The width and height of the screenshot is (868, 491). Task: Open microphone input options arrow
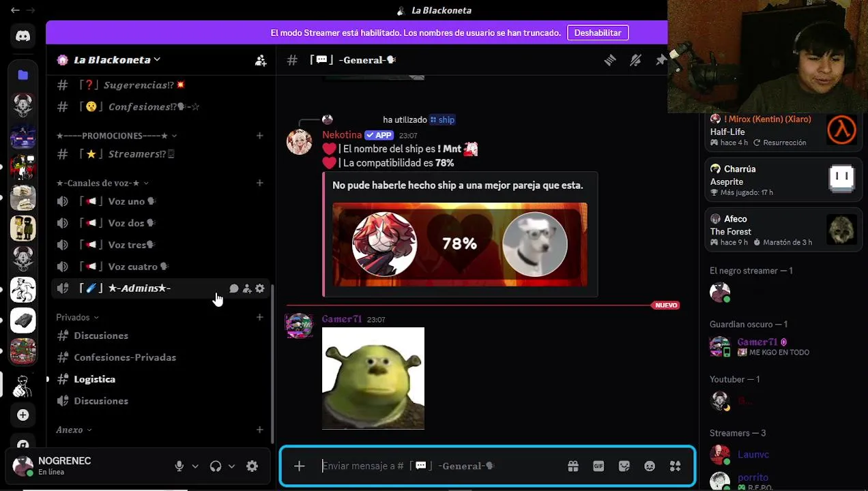click(195, 466)
